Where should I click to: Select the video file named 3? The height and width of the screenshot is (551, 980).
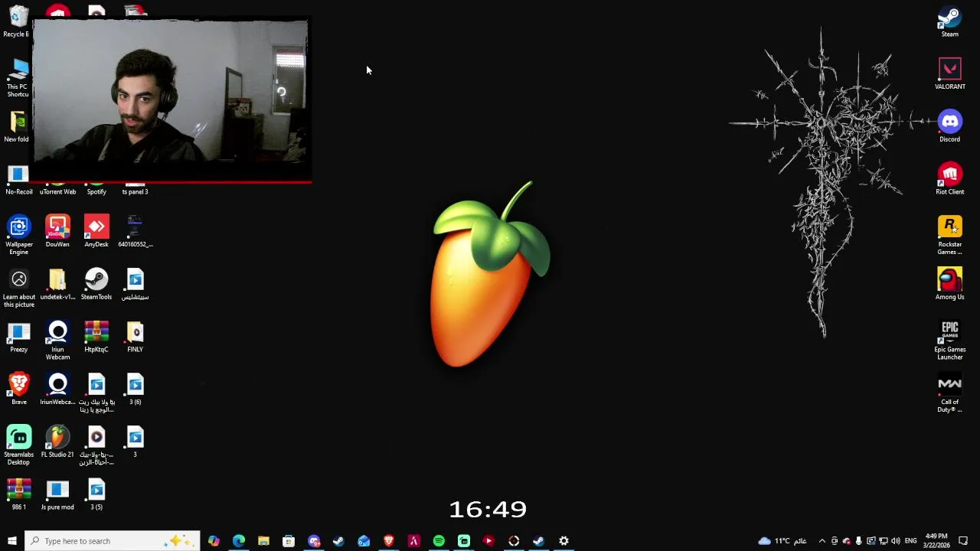(135, 442)
